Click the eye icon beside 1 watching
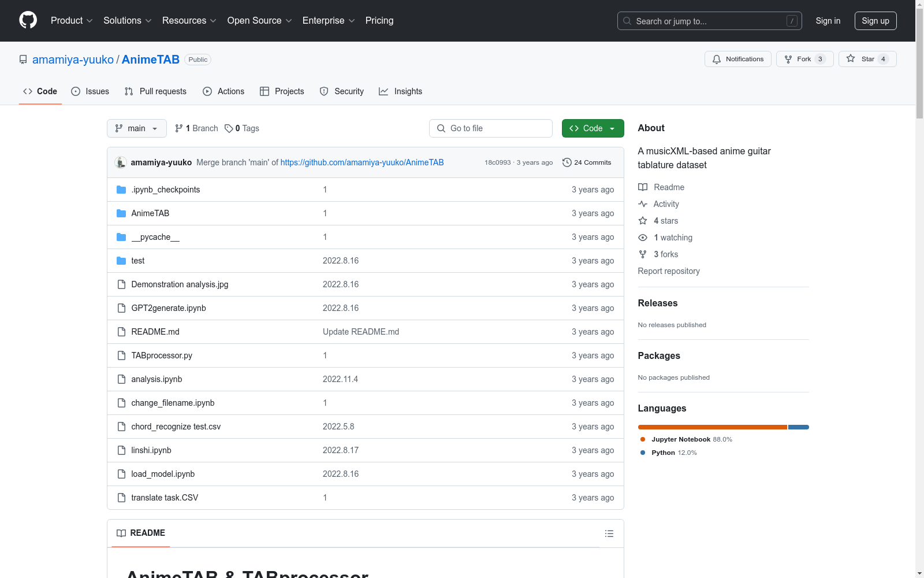The height and width of the screenshot is (578, 924). [x=643, y=238]
